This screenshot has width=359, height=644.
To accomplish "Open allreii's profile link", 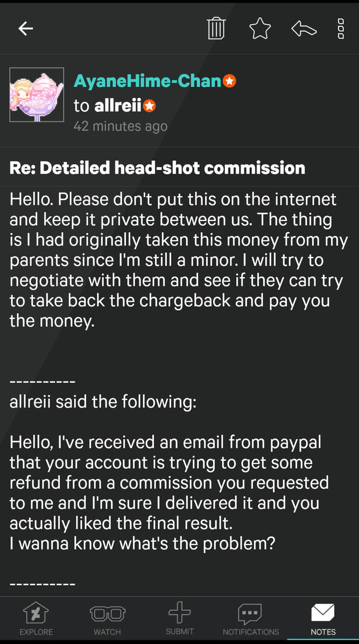I will click(118, 106).
